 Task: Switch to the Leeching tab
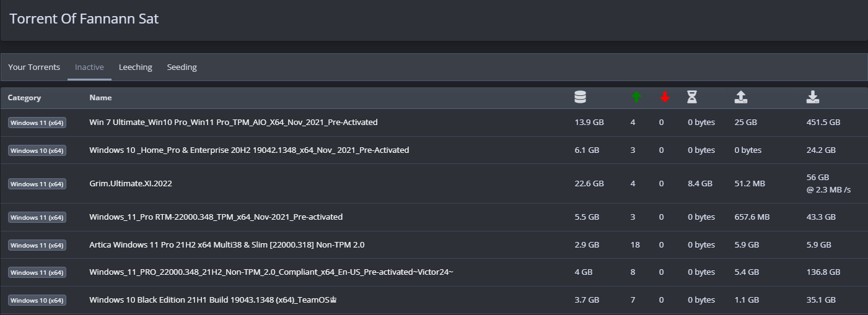(x=135, y=67)
